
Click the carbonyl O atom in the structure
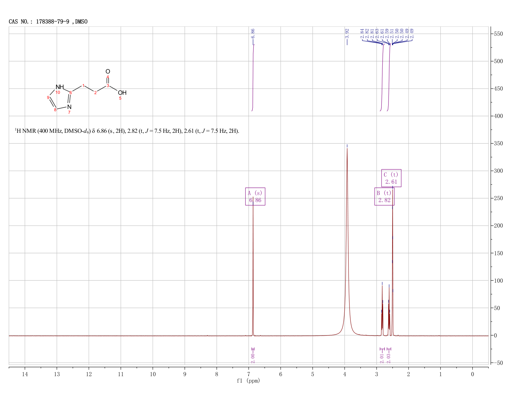pyautogui.click(x=108, y=71)
